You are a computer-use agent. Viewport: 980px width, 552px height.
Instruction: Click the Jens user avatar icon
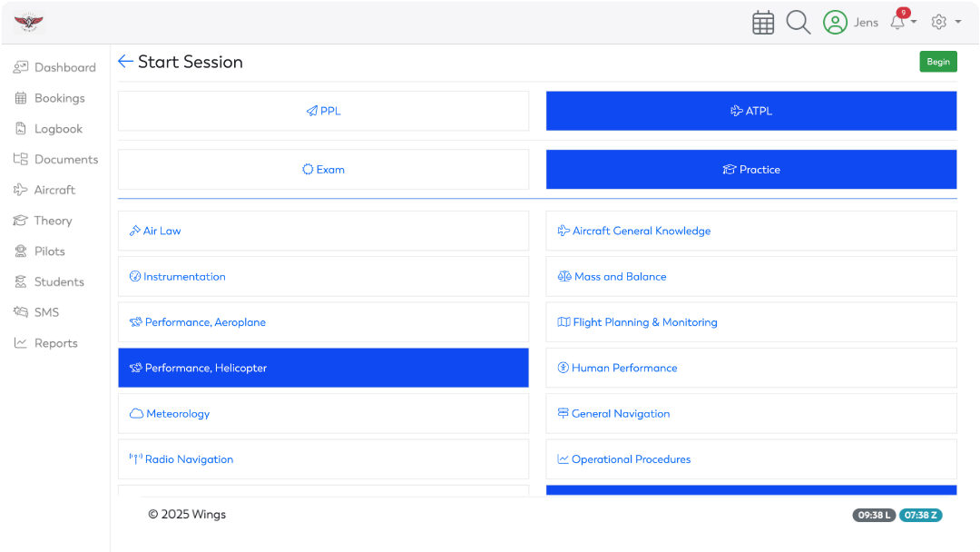[x=835, y=23]
